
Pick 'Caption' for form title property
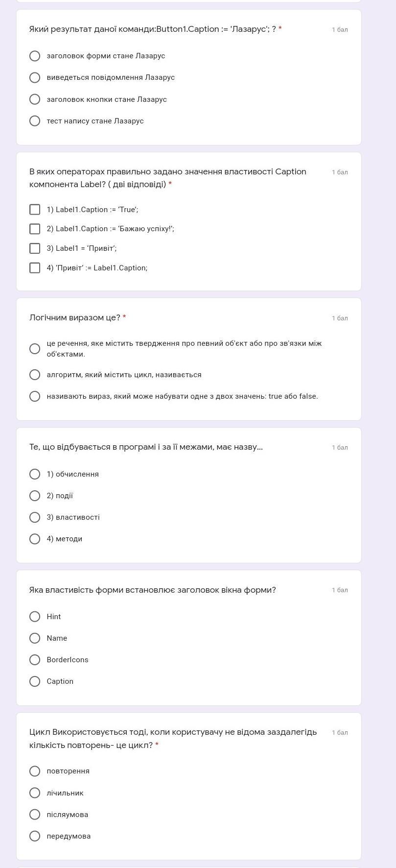point(35,681)
